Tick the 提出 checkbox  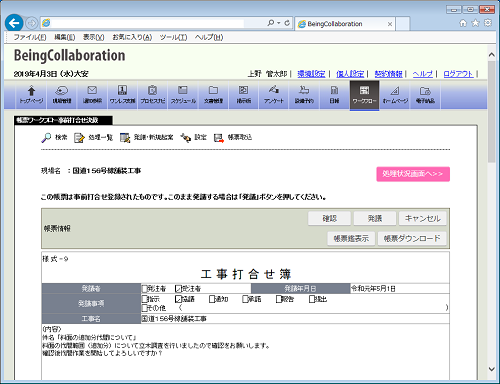tap(312, 299)
